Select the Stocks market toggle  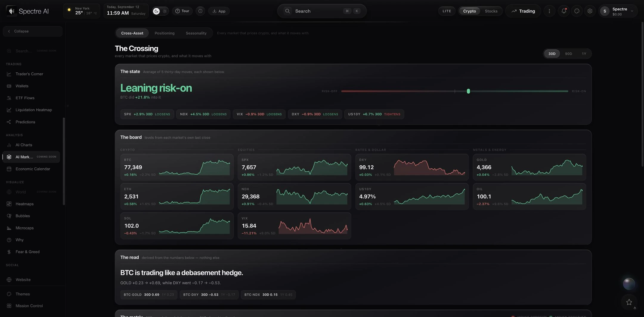click(491, 11)
